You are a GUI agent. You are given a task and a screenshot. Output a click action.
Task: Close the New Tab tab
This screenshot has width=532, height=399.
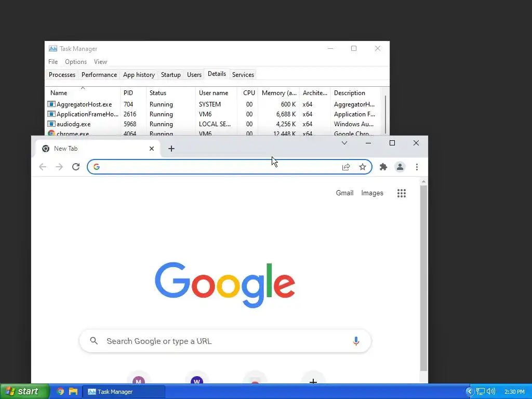pos(152,148)
